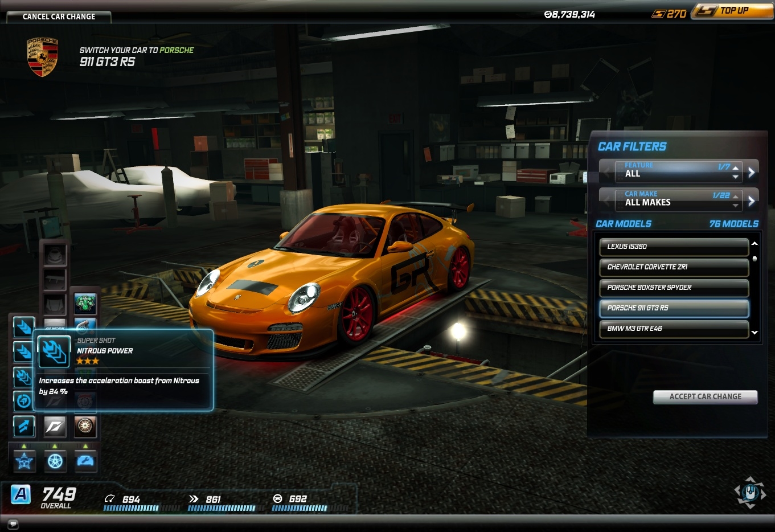Click the '911 GT3 RS' car title
The image size is (775, 532).
point(107,62)
